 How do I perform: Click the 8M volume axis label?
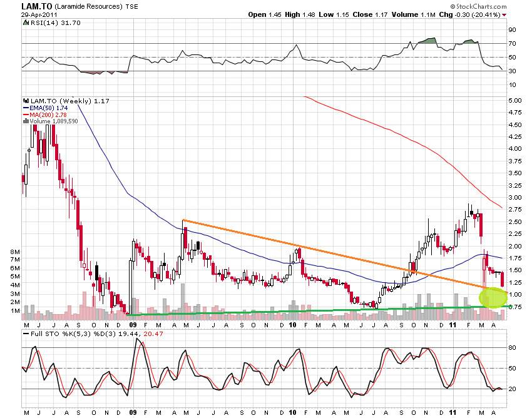point(15,252)
